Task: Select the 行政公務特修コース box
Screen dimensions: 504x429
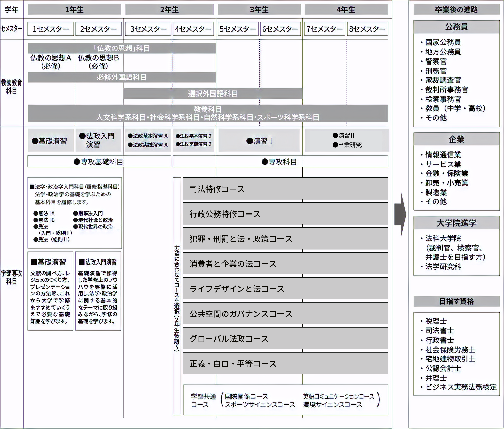Action: click(285, 214)
